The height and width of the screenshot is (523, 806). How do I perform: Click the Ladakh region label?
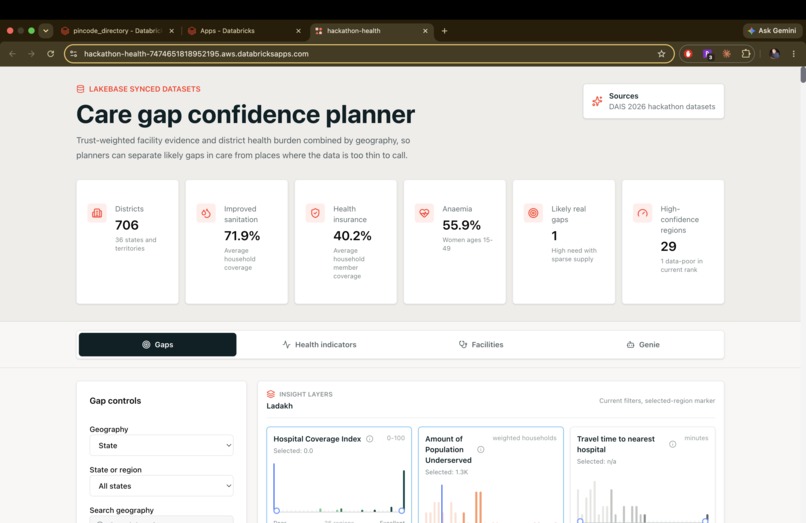coord(280,406)
